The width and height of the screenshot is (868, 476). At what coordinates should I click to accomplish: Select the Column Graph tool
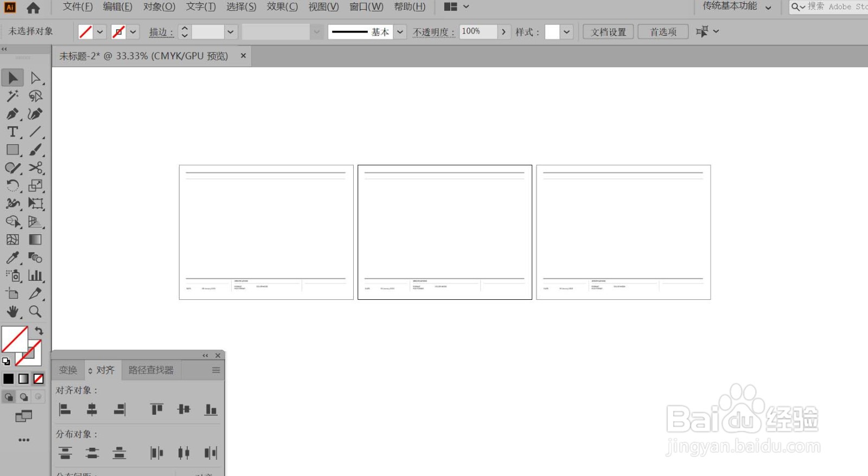tap(36, 275)
